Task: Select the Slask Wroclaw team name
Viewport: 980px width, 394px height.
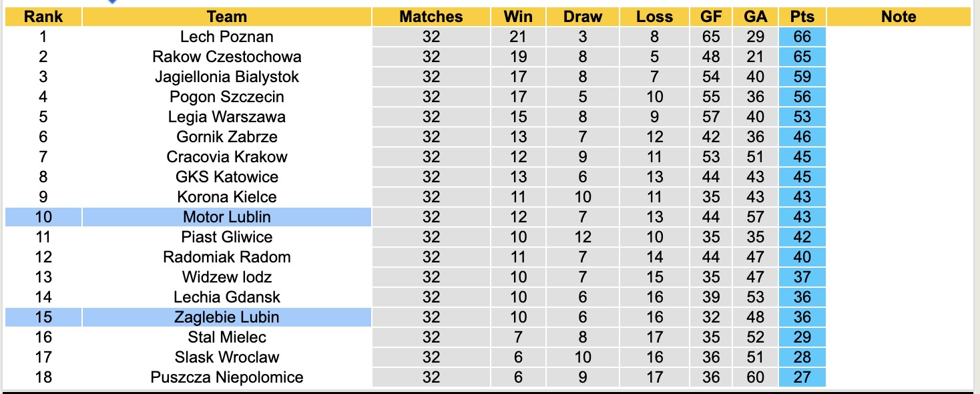Action: (227, 357)
